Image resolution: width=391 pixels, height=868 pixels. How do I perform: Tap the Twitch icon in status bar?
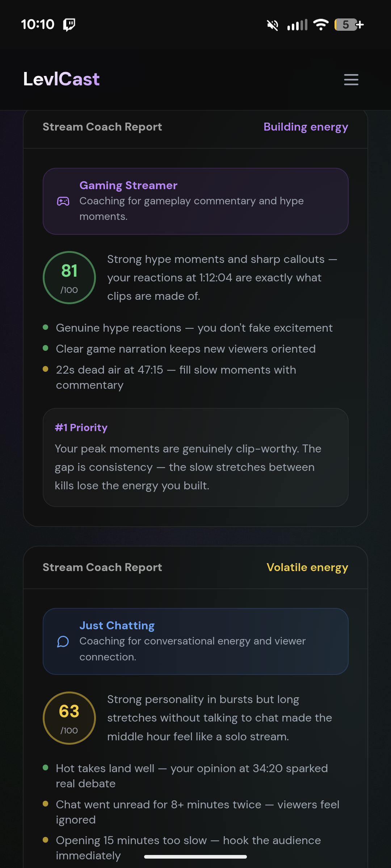69,25
